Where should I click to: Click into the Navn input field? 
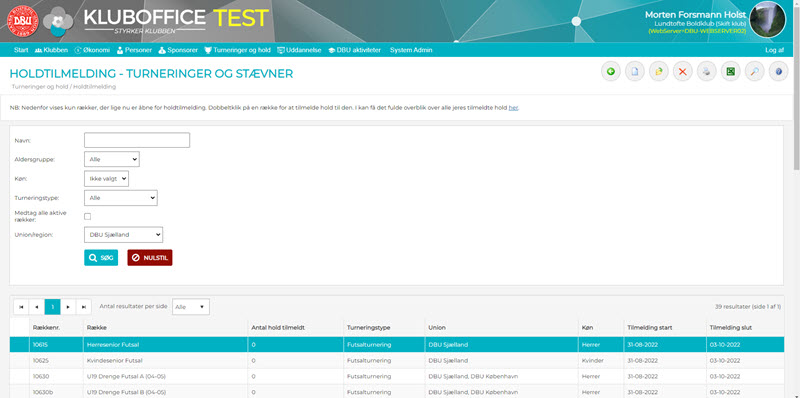click(x=137, y=140)
